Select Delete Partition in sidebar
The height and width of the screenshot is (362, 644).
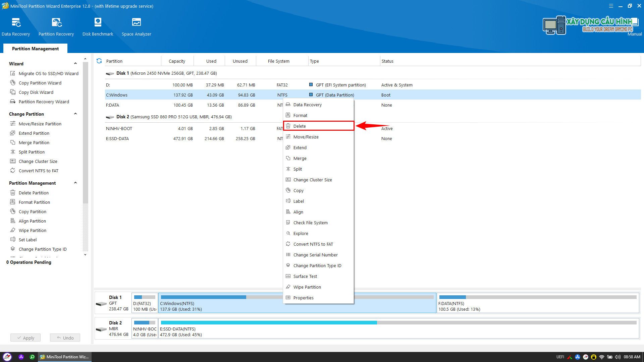(30, 193)
